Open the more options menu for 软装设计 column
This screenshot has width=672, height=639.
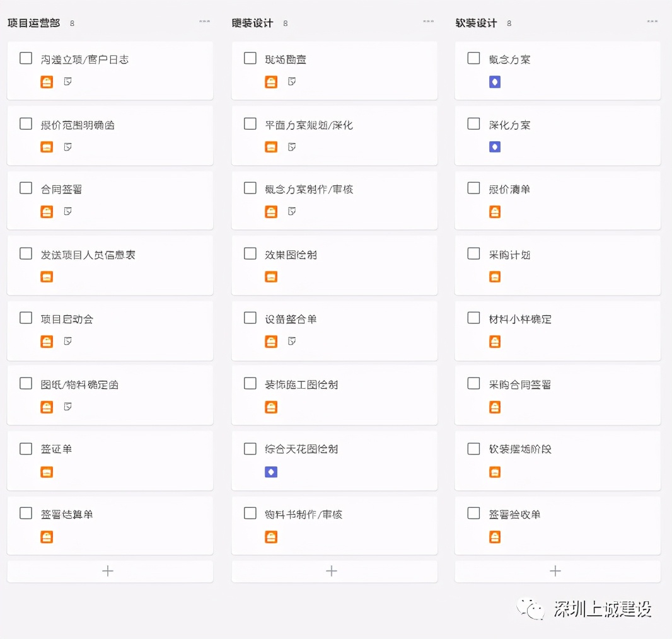coord(652,21)
